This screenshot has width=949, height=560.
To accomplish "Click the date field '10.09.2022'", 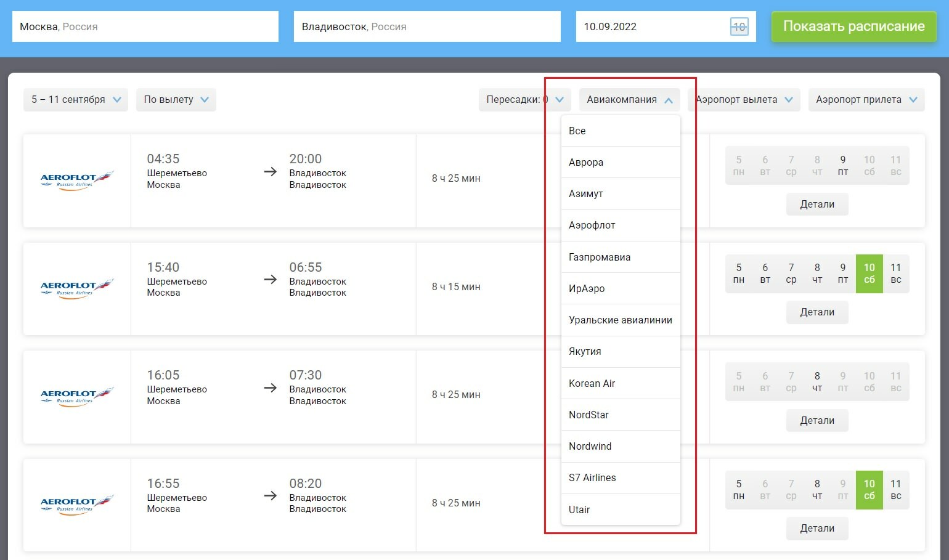I will pyautogui.click(x=666, y=26).
